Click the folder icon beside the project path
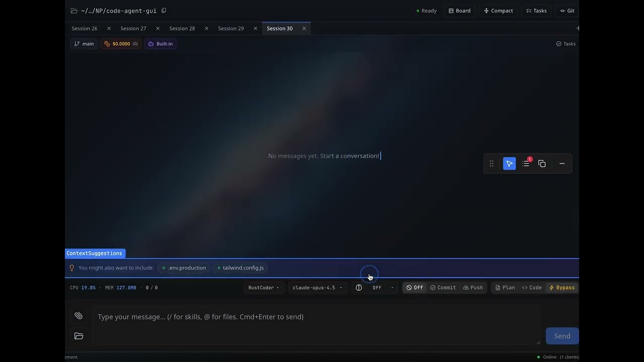This screenshot has height=362, width=644. [x=74, y=11]
